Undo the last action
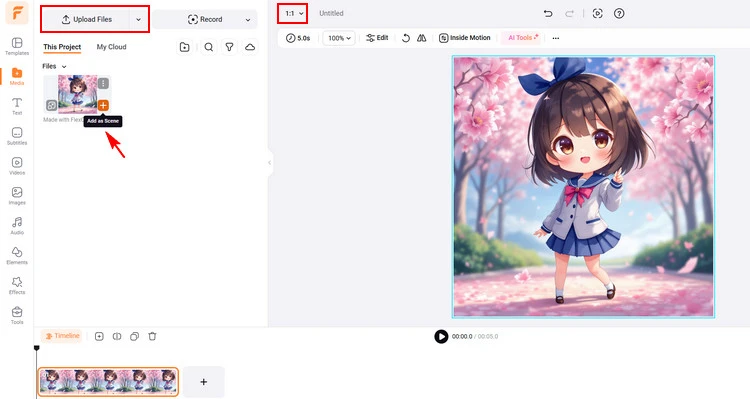750x399 pixels. click(548, 13)
